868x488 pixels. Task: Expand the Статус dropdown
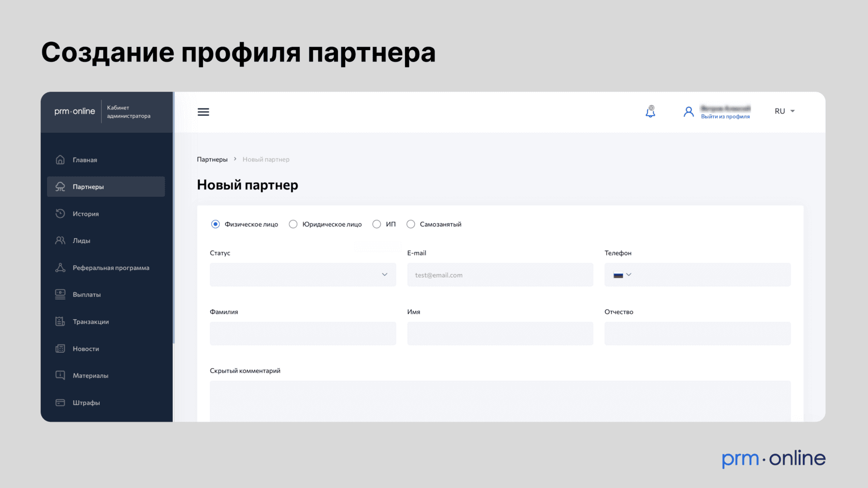[x=303, y=275]
